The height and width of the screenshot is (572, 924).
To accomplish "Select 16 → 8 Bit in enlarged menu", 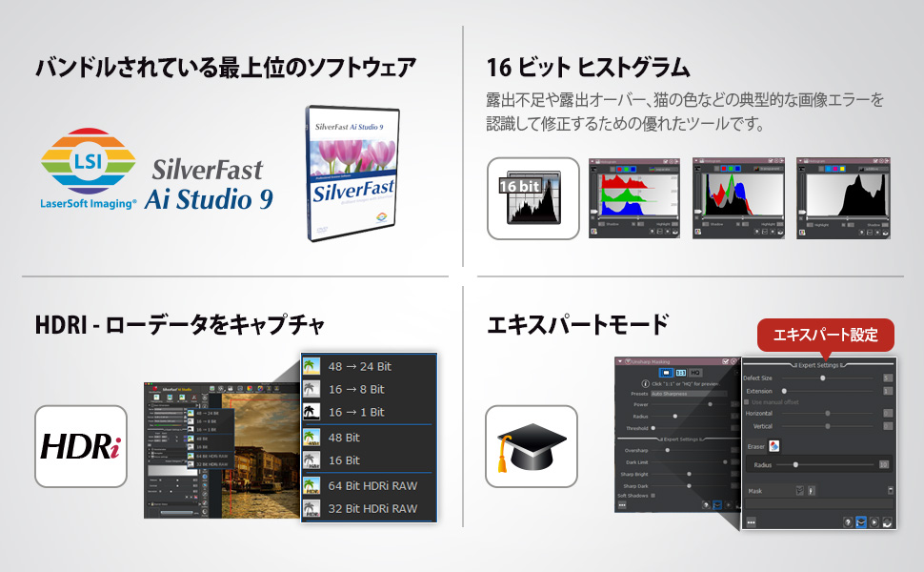I will pyautogui.click(x=370, y=389).
